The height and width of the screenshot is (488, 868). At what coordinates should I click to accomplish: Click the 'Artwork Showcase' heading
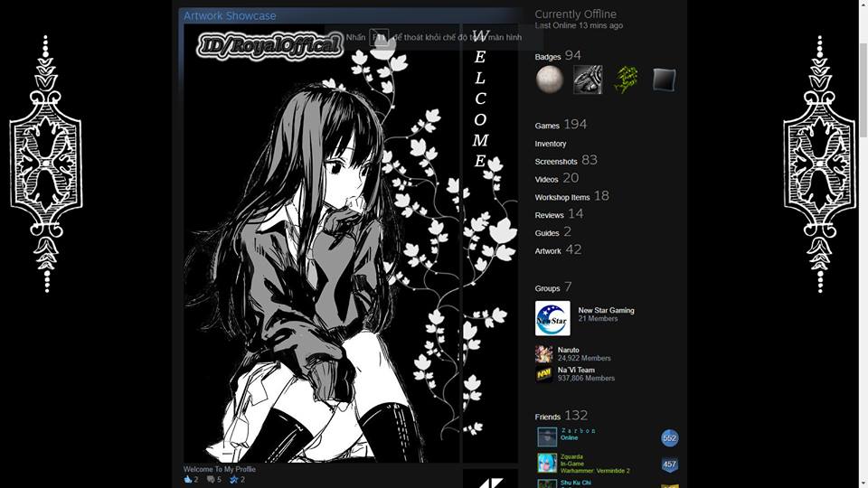point(230,16)
